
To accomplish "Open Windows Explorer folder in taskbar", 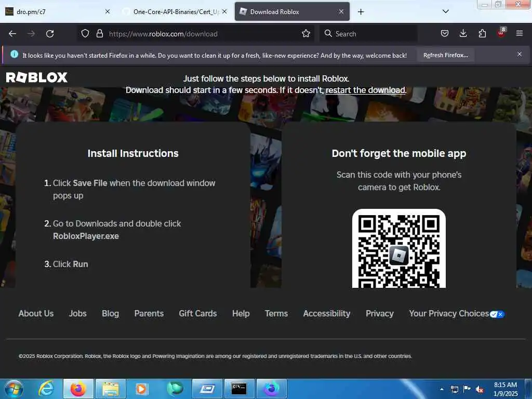I will tap(111, 389).
